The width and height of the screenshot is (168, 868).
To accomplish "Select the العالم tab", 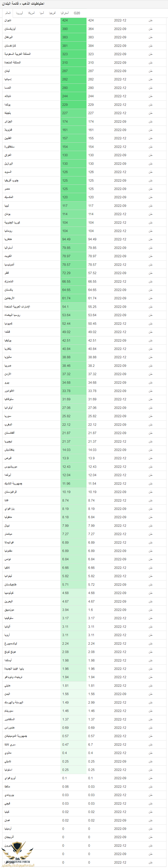I will (x=8, y=13).
